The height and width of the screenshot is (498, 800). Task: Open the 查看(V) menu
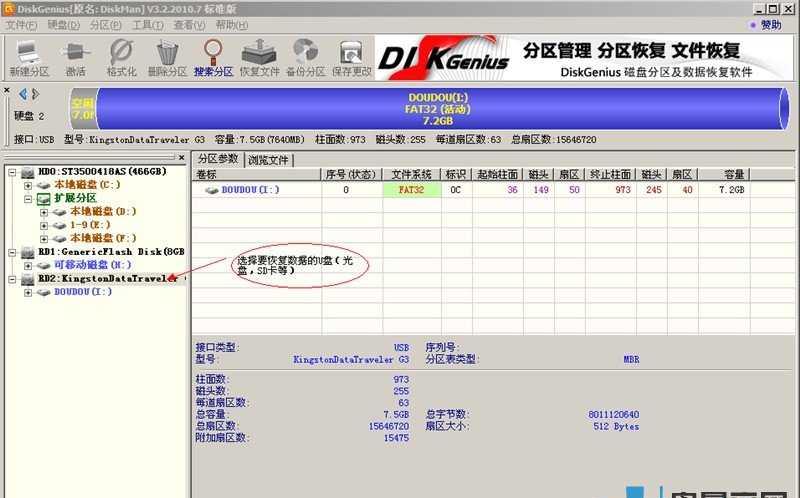(x=189, y=25)
